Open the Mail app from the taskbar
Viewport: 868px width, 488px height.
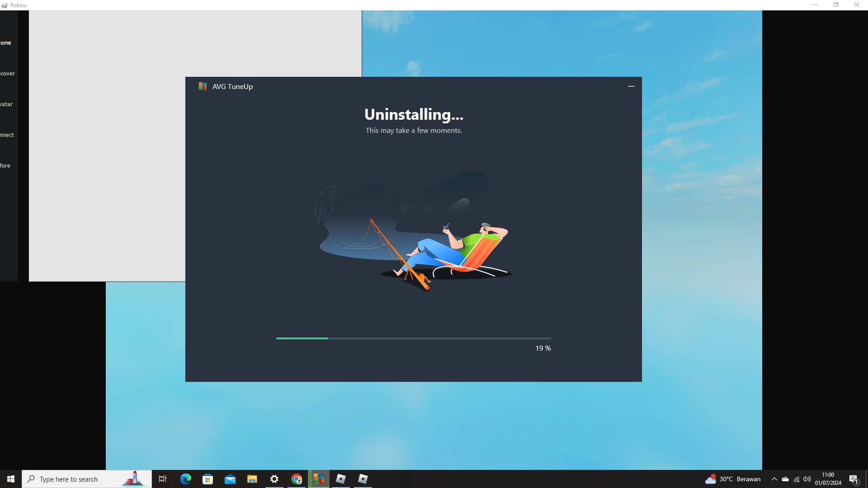pos(230,479)
